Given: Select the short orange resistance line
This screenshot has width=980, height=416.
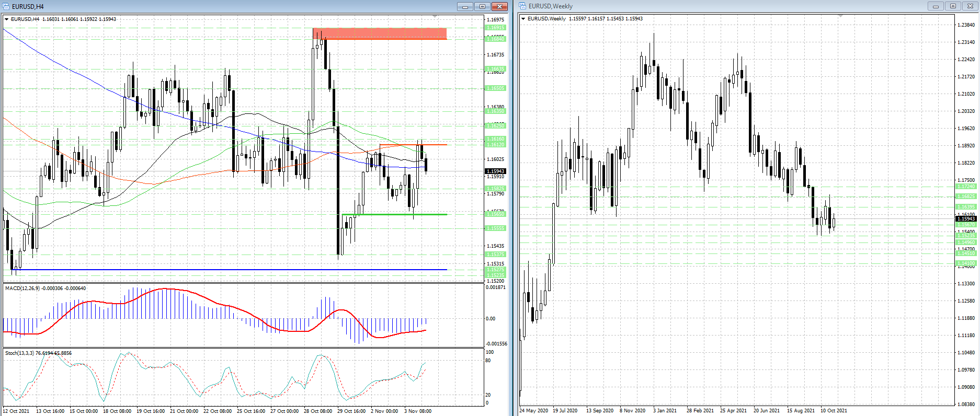Looking at the screenshot, I should [x=413, y=145].
